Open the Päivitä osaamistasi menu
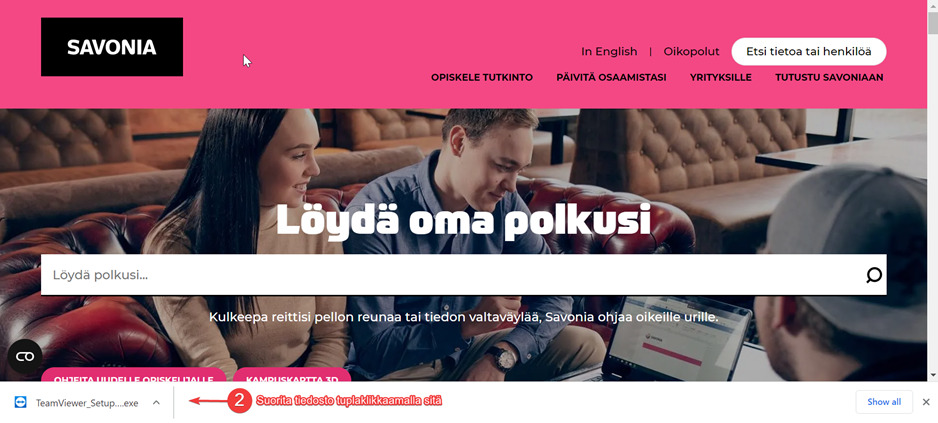This screenshot has width=938, height=423. pyautogui.click(x=611, y=77)
